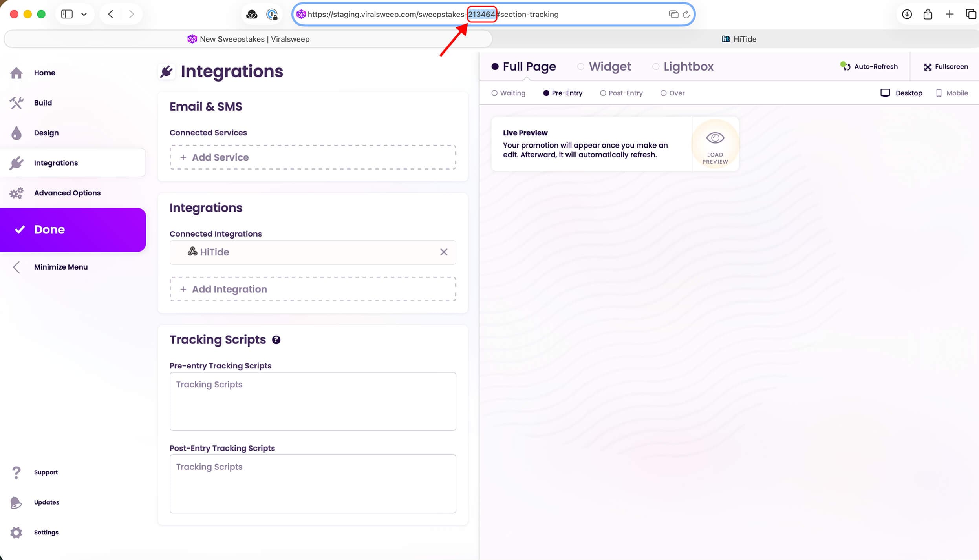The image size is (979, 560).
Task: Open Updates bell icon in sidebar
Action: coord(16,502)
